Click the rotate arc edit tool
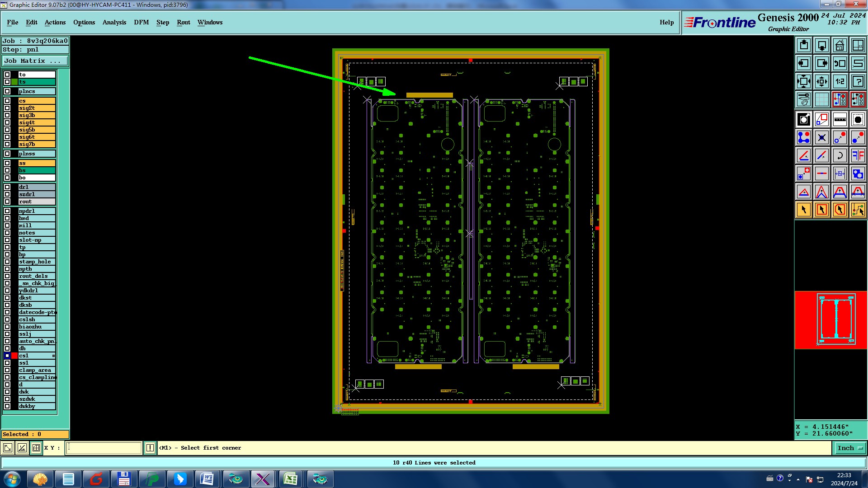The image size is (868, 488). (840, 155)
